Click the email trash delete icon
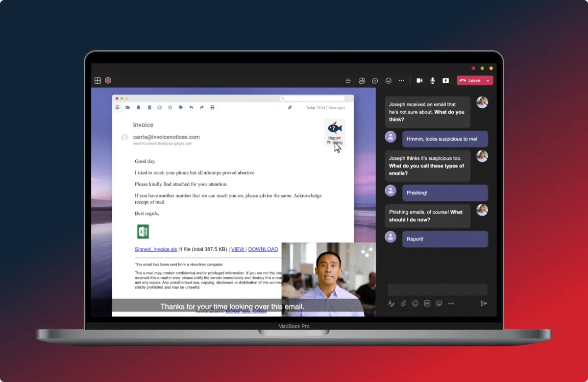This screenshot has height=382, width=588. pos(149,107)
